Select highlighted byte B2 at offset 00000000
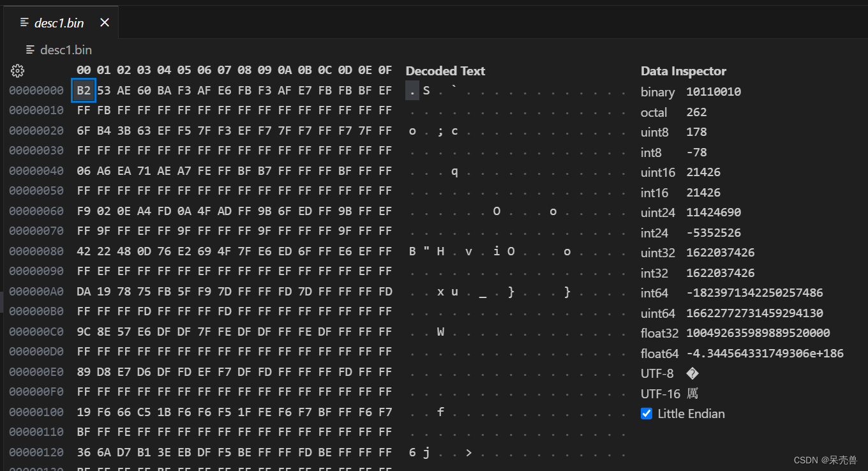The height and width of the screenshot is (471, 868). click(x=84, y=91)
